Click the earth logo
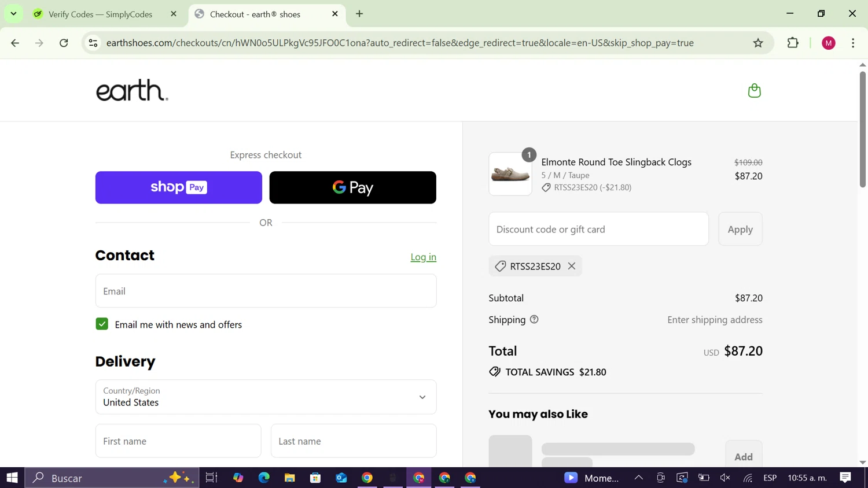868x488 pixels. (132, 90)
